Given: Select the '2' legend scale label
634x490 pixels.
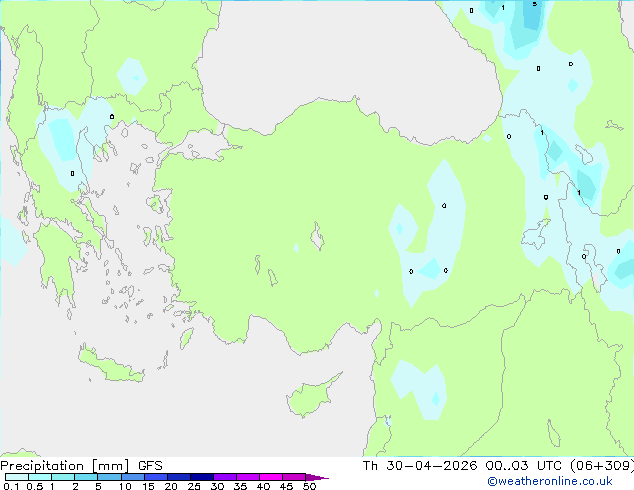Looking at the screenshot, I should point(75,486).
